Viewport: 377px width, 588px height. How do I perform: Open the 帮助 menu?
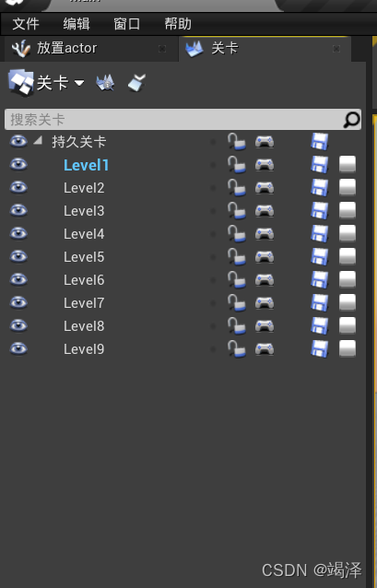178,24
